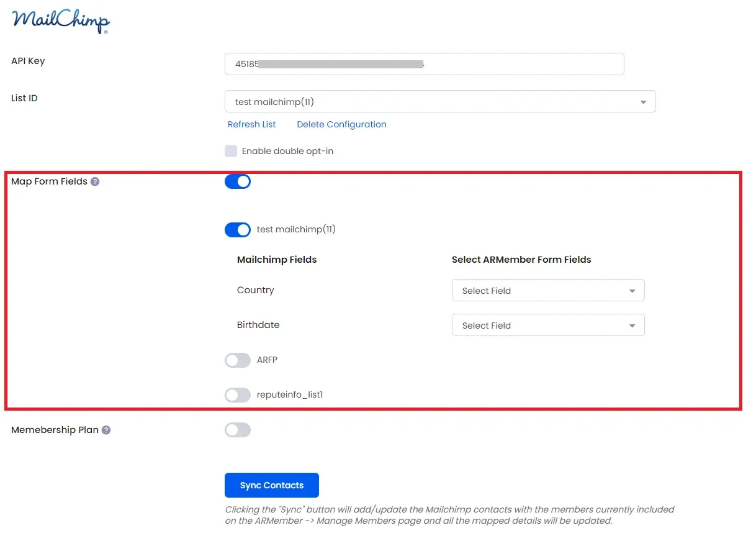Open help tooltip beside Memebership Plan
Screen dimensions: 756x538
[x=106, y=430]
